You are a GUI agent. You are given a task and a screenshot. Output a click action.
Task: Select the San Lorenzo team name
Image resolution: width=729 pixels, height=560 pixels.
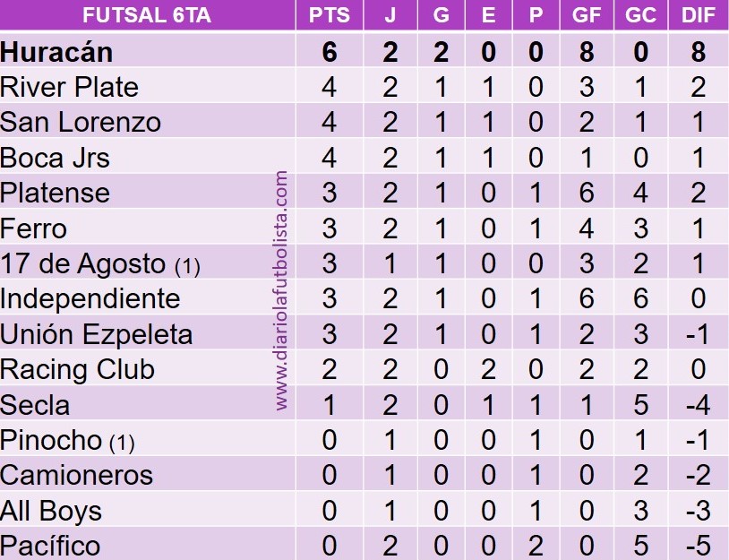click(81, 123)
